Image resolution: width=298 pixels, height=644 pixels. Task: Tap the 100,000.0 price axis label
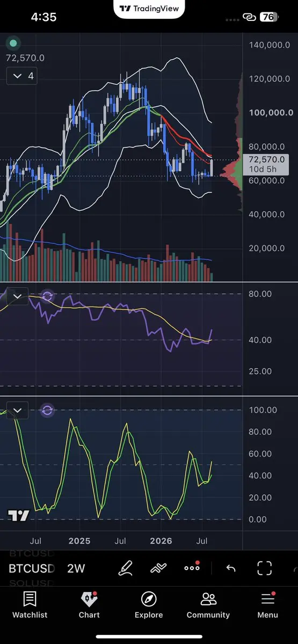[271, 113]
